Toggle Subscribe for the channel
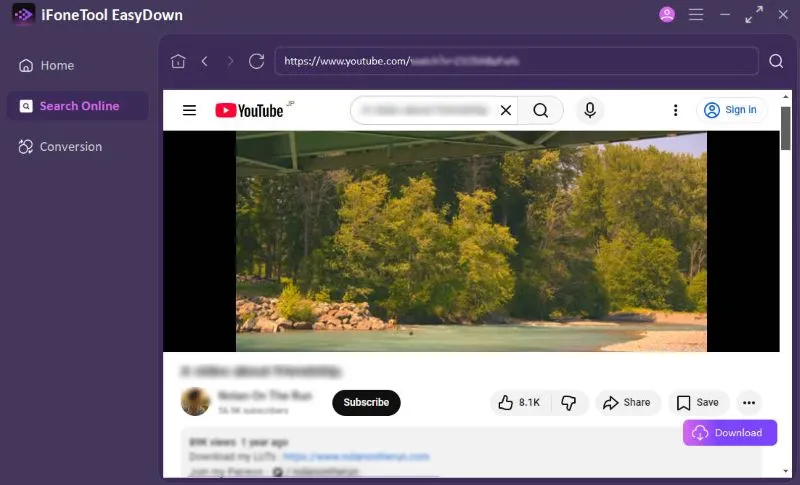This screenshot has width=800, height=485. [x=366, y=402]
